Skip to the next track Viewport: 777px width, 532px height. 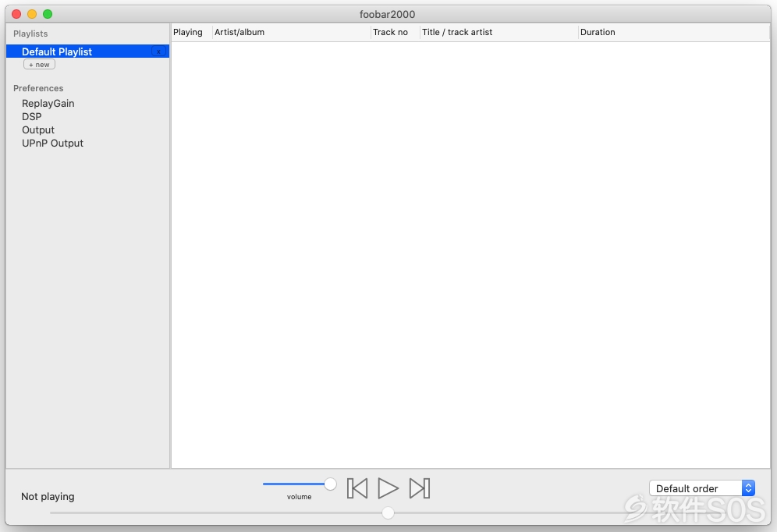tap(419, 488)
